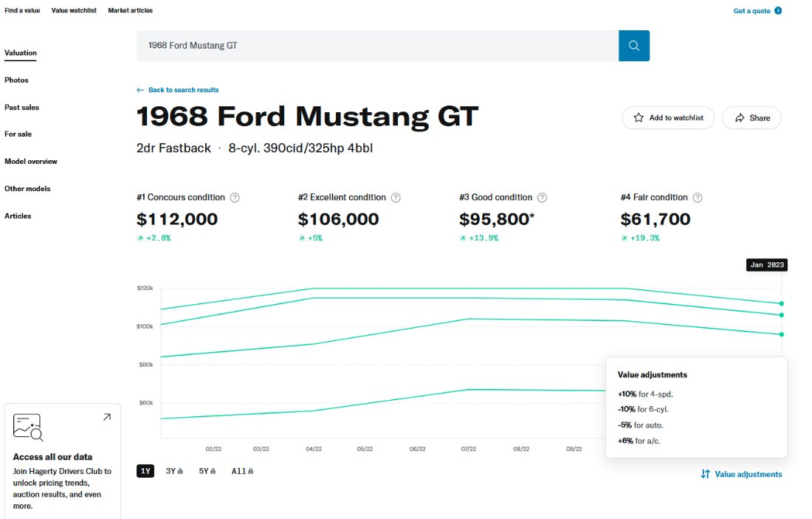Click the Add to watchlist button
Viewport: 812px width, 519px height.
click(668, 117)
